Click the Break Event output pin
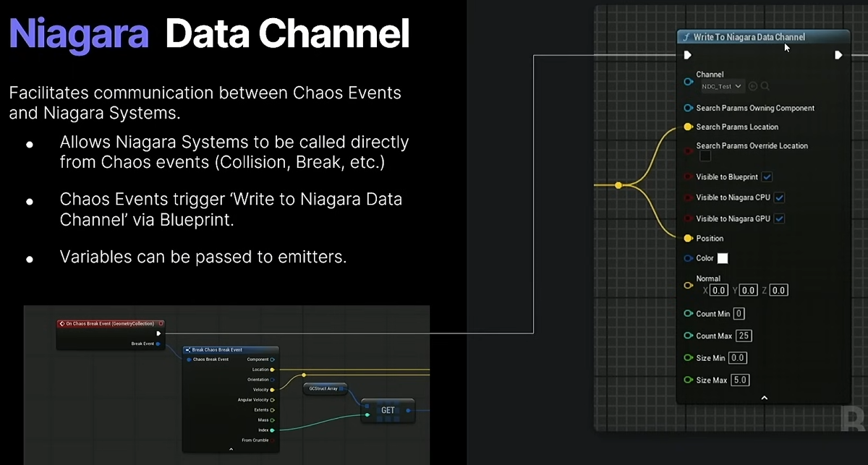The height and width of the screenshot is (465, 868). click(158, 344)
